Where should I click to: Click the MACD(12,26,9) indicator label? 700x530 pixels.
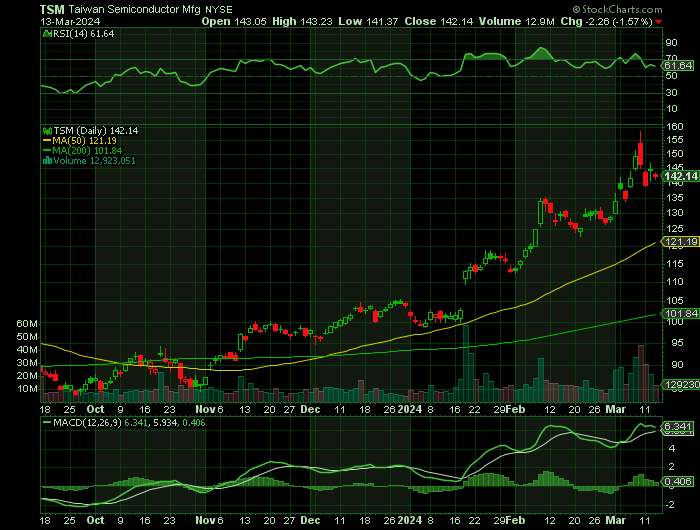(87, 422)
